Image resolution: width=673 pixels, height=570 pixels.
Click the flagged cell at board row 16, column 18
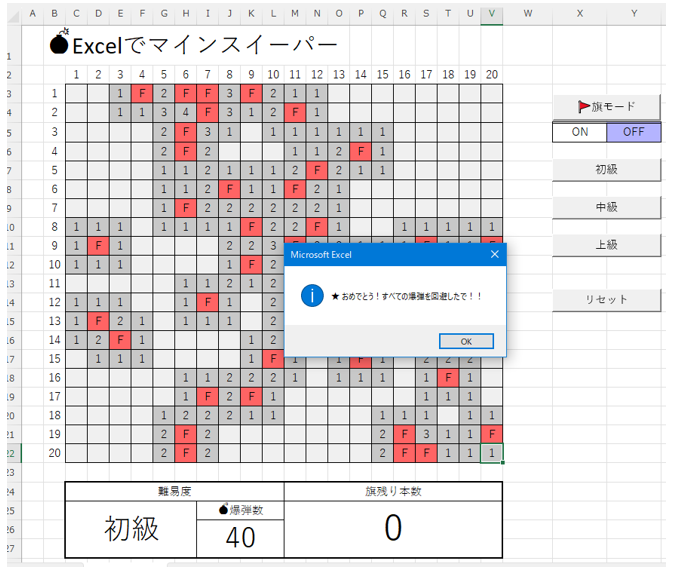click(x=448, y=378)
